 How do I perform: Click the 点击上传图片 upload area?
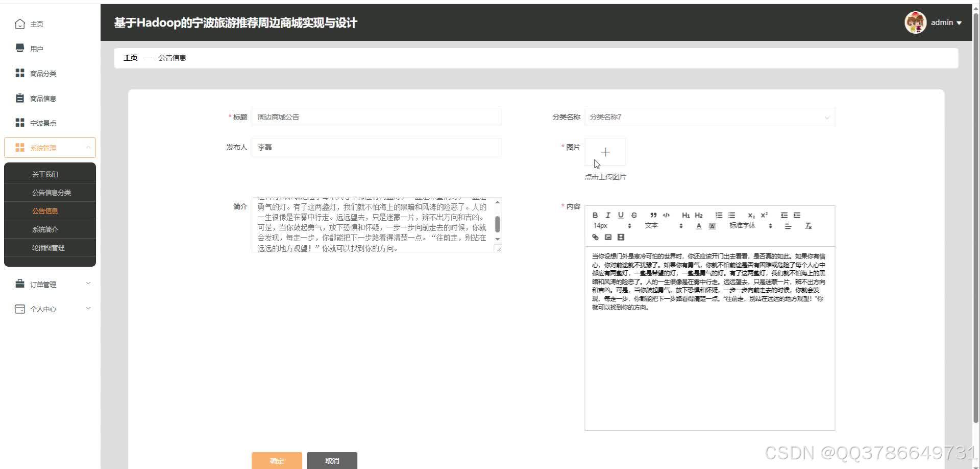(605, 152)
